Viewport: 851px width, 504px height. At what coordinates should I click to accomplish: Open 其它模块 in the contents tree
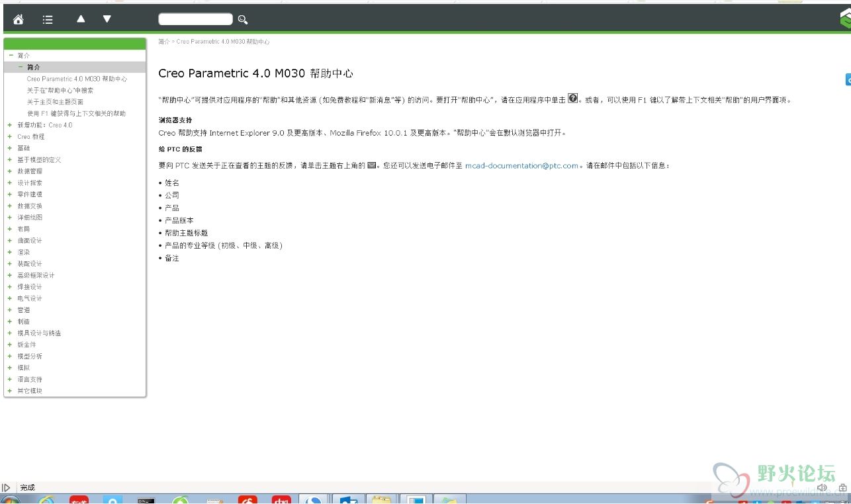coord(30,391)
